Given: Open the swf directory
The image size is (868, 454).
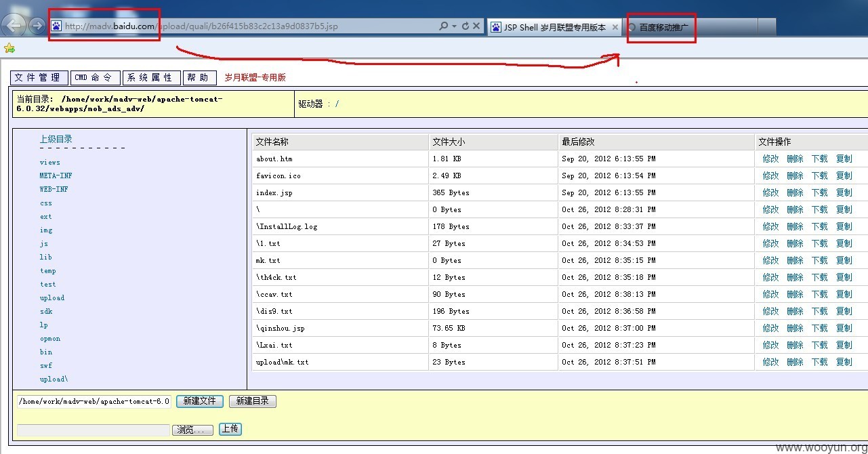Looking at the screenshot, I should 45,365.
